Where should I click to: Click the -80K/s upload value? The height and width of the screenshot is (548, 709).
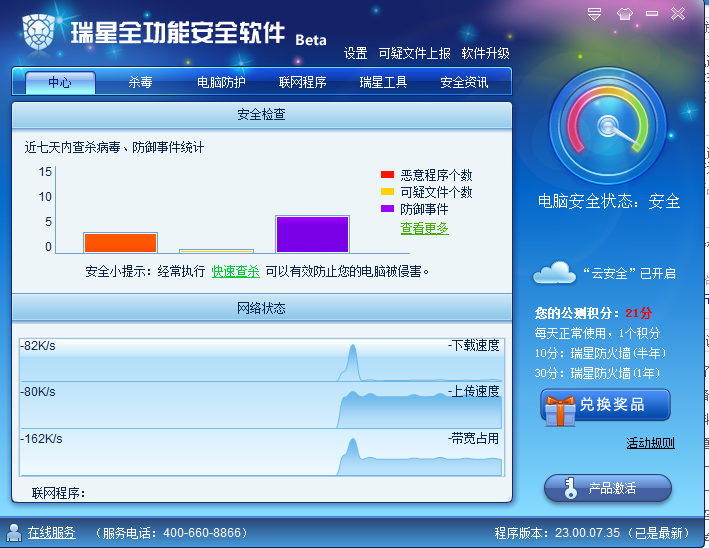coord(38,392)
